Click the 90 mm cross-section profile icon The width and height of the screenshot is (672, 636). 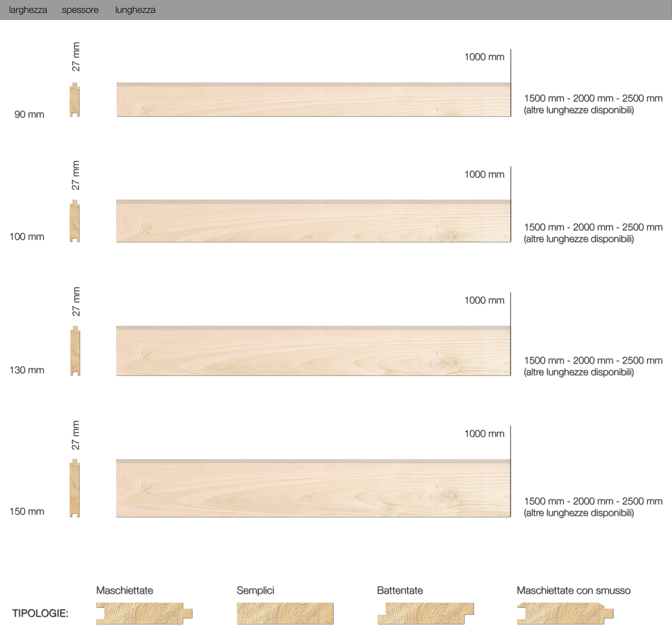[75, 99]
